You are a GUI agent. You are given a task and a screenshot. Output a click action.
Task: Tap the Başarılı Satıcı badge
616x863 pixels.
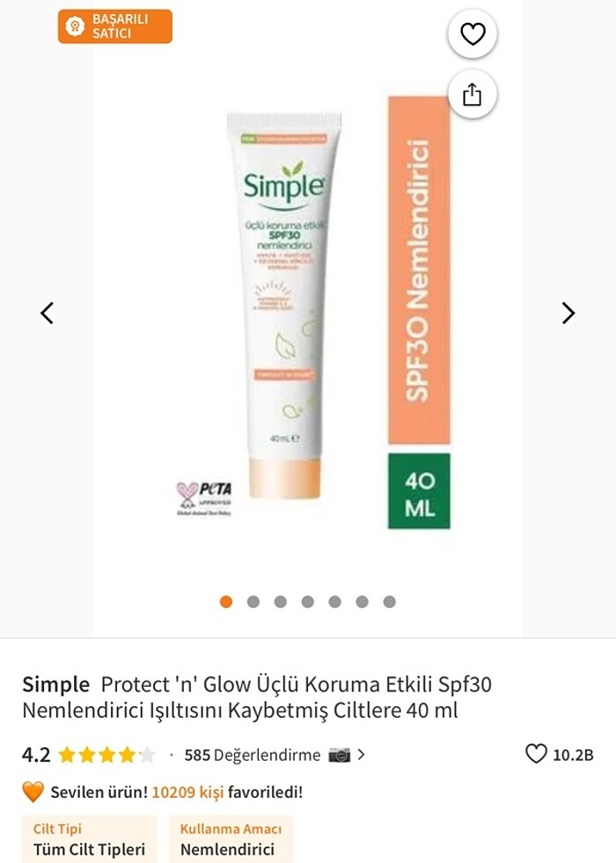(x=115, y=26)
